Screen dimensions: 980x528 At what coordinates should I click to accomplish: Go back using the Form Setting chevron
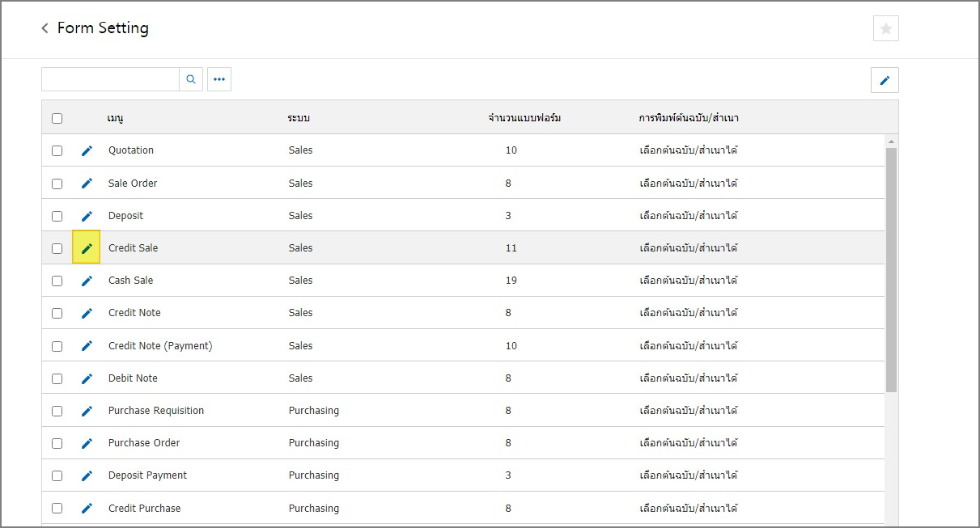pyautogui.click(x=45, y=28)
